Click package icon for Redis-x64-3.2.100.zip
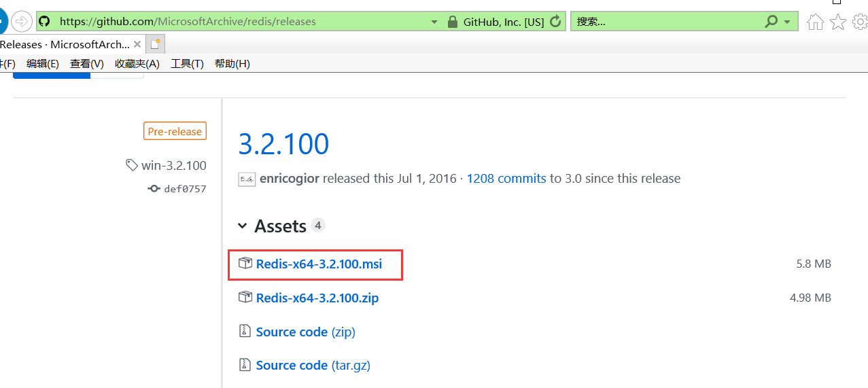 [x=245, y=298]
